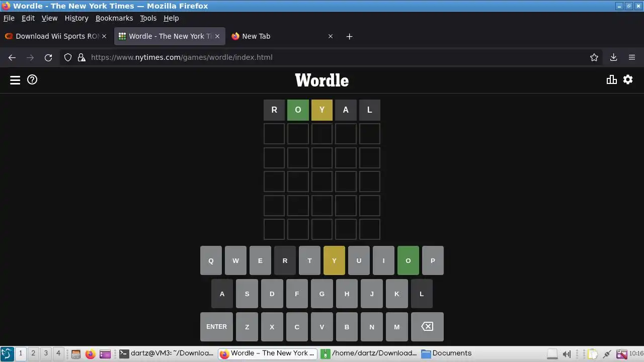Tap the S key on Wordle keyboard
The height and width of the screenshot is (362, 644).
tap(247, 294)
